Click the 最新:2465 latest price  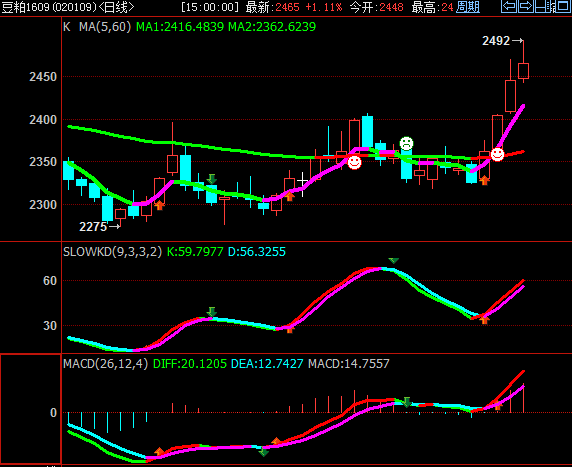tap(273, 7)
